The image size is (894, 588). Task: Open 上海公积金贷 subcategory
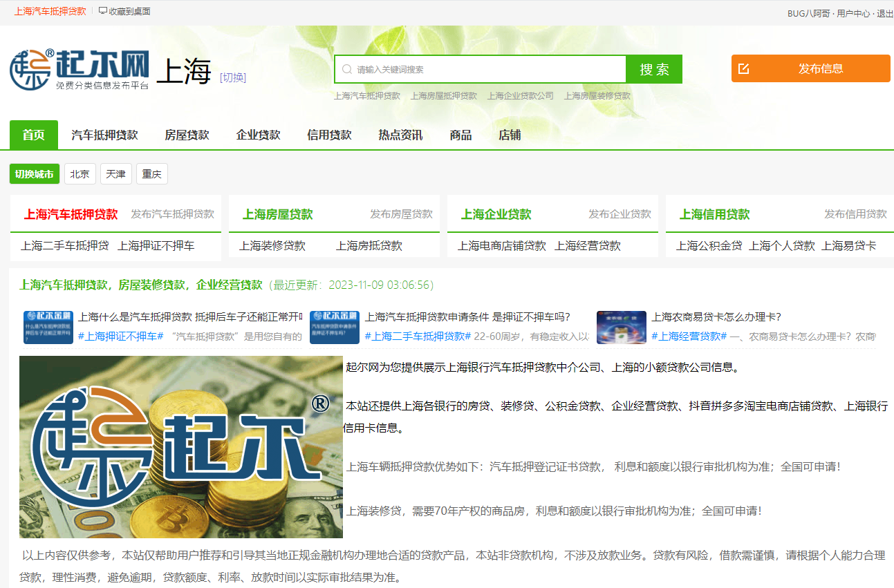709,246
